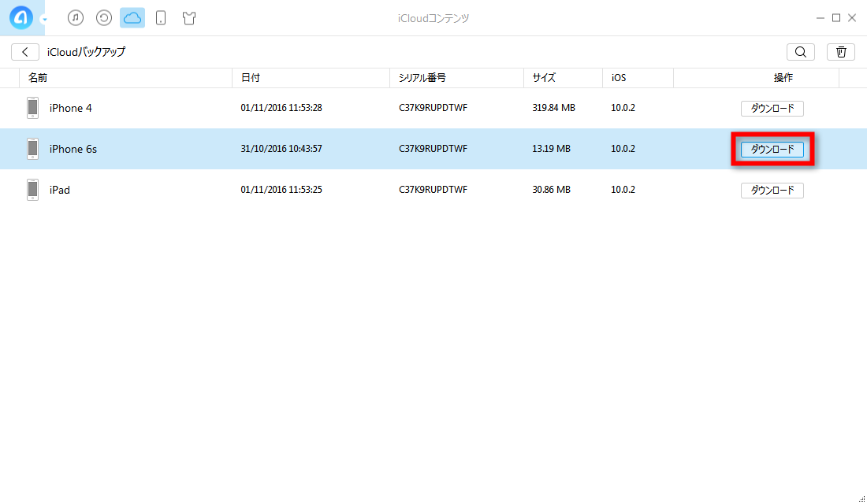This screenshot has height=504, width=867.
Task: Go back with the left arrow button
Action: pos(25,52)
